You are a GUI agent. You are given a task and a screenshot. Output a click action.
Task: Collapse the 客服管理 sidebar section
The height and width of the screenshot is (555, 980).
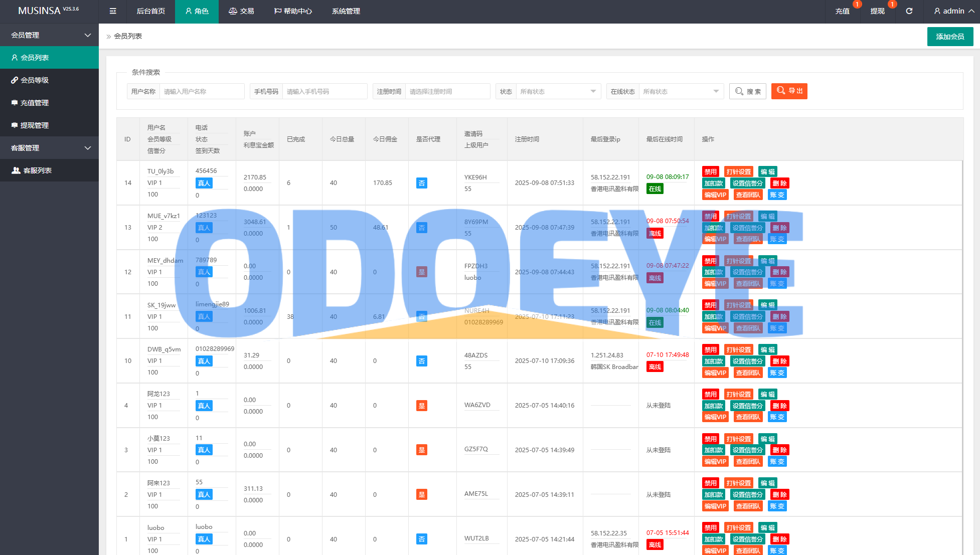point(49,148)
